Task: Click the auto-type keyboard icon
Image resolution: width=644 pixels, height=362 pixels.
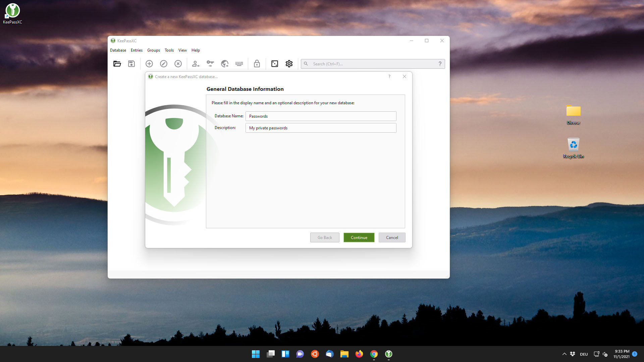Action: tap(239, 64)
